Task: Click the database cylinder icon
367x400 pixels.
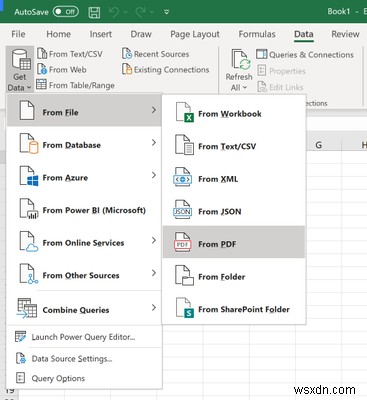Action: 29,144
